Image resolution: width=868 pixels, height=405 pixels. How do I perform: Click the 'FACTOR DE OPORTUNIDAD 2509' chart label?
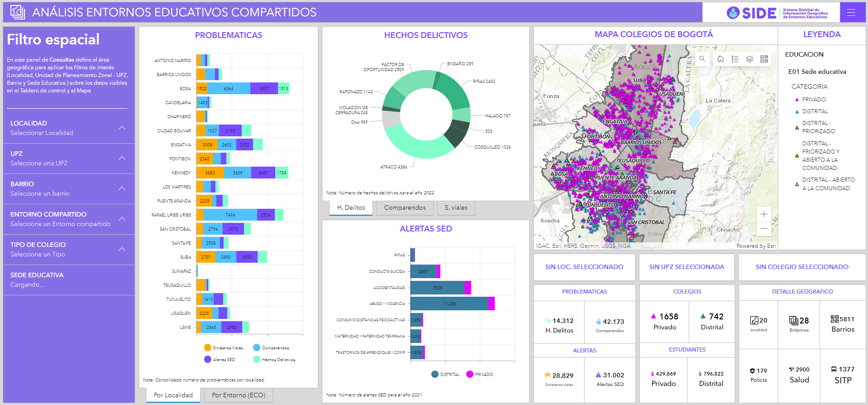pyautogui.click(x=384, y=67)
